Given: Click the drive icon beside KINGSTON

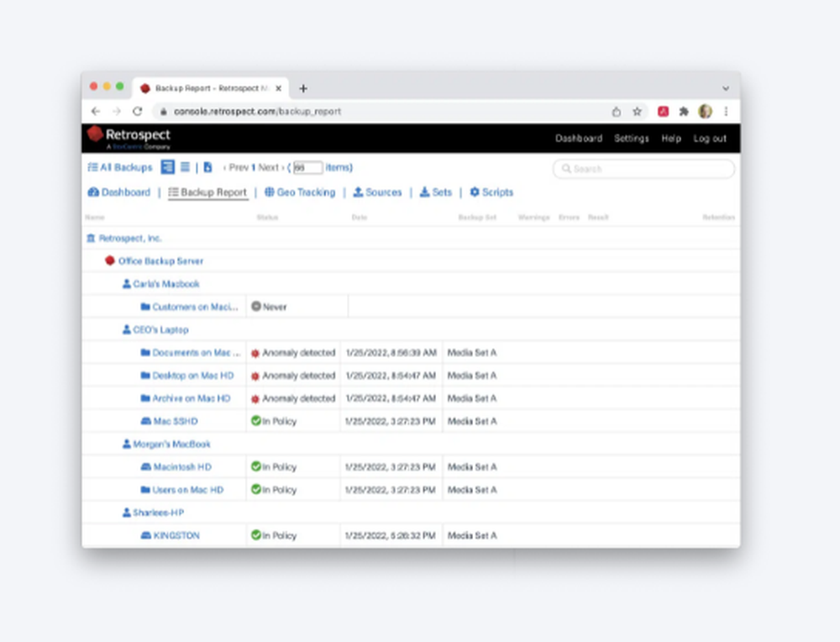Looking at the screenshot, I should [x=145, y=535].
